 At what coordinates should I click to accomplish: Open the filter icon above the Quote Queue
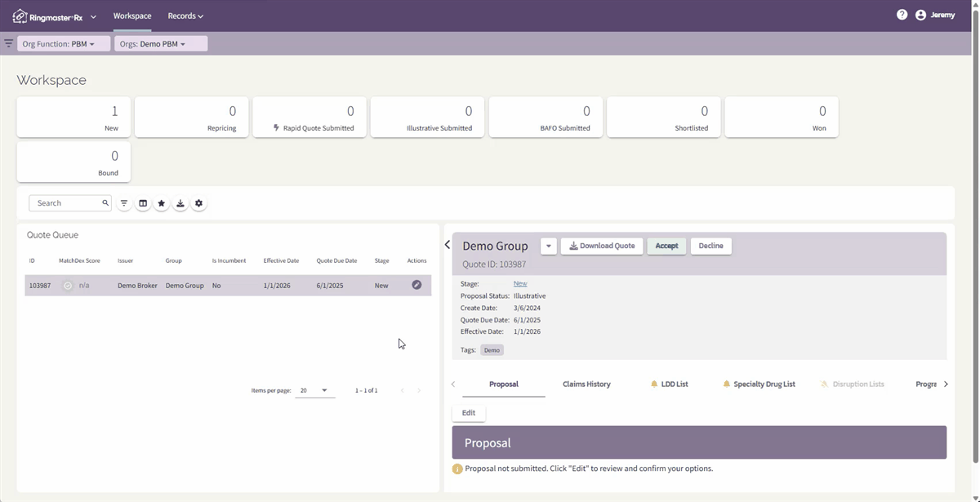tap(123, 202)
